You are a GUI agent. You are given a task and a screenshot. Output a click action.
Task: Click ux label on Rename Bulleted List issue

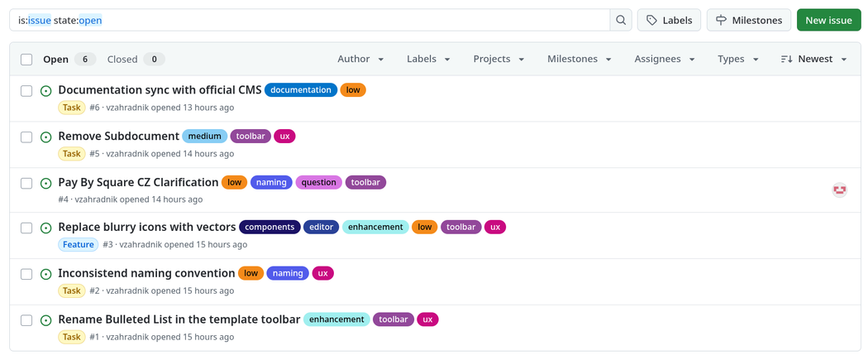pyautogui.click(x=427, y=319)
